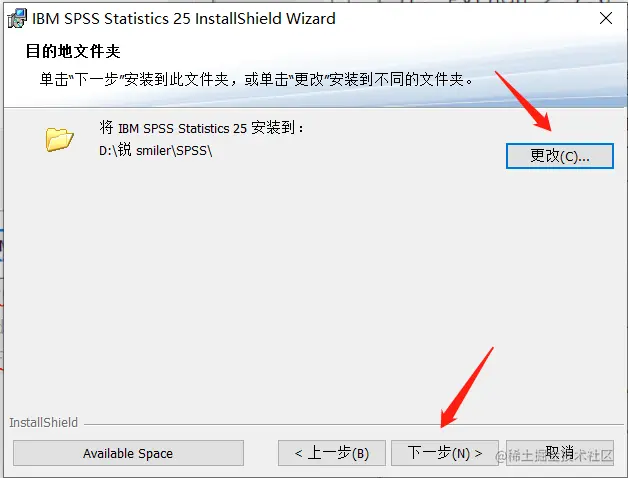Close the InstallShield Wizard window
Viewport: 628px width, 478px height.
click(606, 18)
